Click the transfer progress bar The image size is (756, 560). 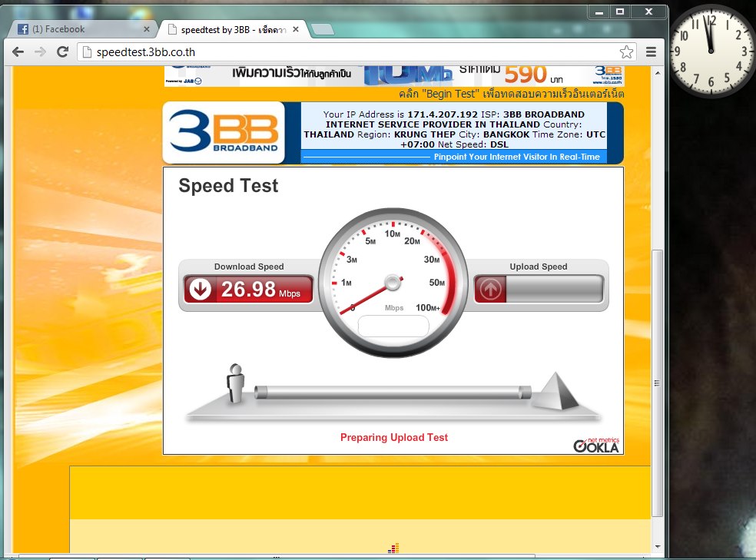click(x=393, y=393)
